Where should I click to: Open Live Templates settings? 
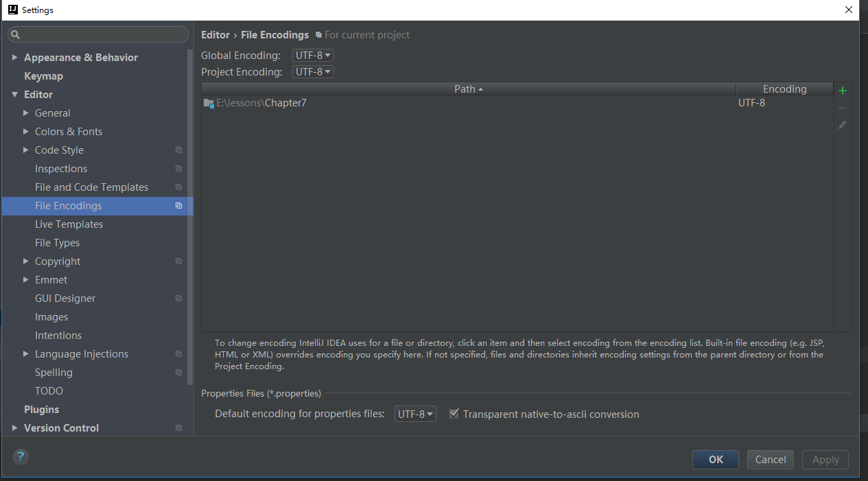click(69, 224)
